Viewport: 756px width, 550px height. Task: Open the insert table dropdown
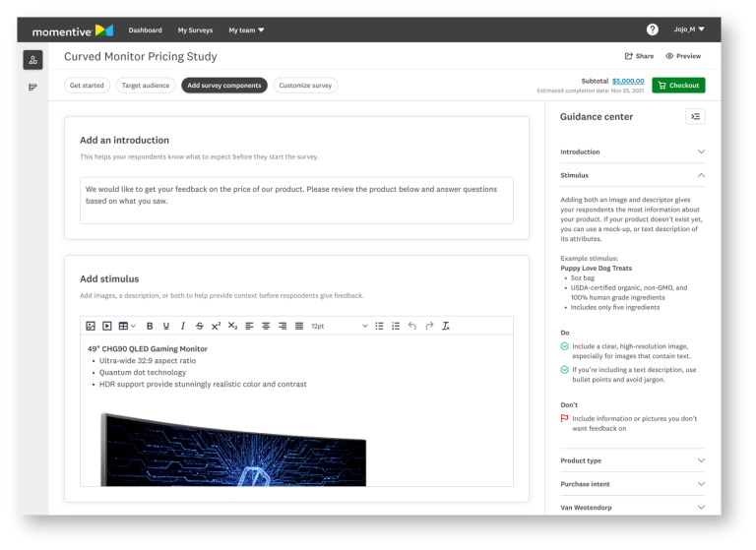click(127, 327)
